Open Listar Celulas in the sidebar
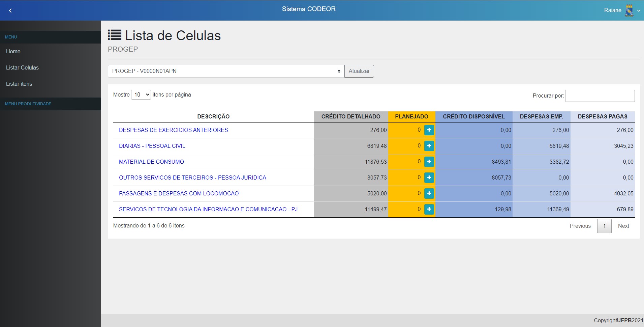The height and width of the screenshot is (327, 644). coord(22,68)
